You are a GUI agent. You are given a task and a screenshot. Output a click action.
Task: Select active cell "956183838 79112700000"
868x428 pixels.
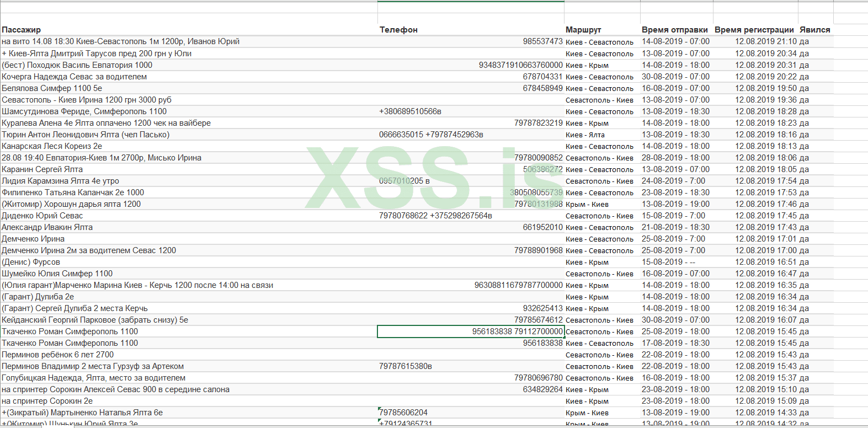pyautogui.click(x=471, y=331)
